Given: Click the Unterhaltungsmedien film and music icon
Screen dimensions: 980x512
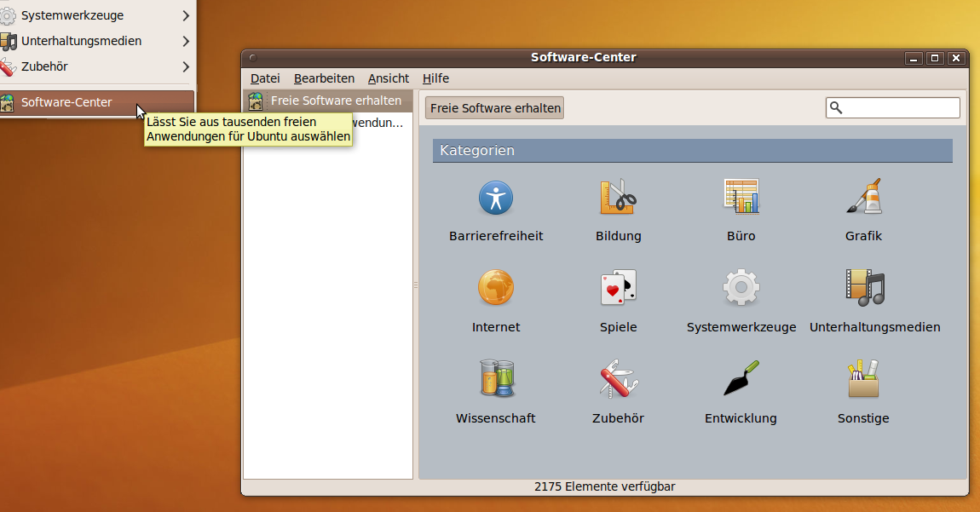Looking at the screenshot, I should (864, 288).
